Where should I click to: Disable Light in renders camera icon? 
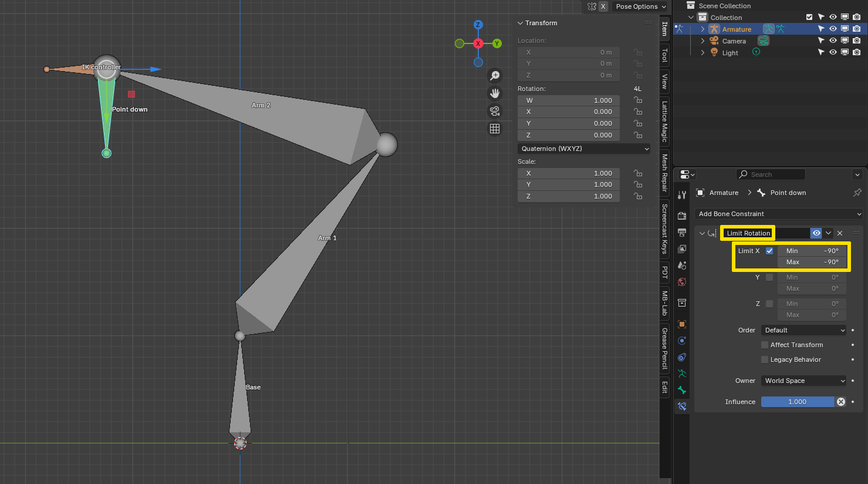coord(857,52)
